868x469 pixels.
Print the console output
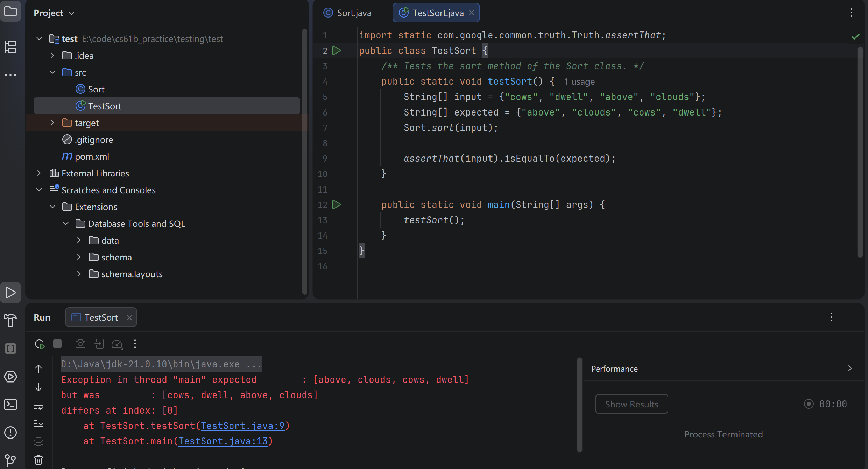pyautogui.click(x=38, y=442)
